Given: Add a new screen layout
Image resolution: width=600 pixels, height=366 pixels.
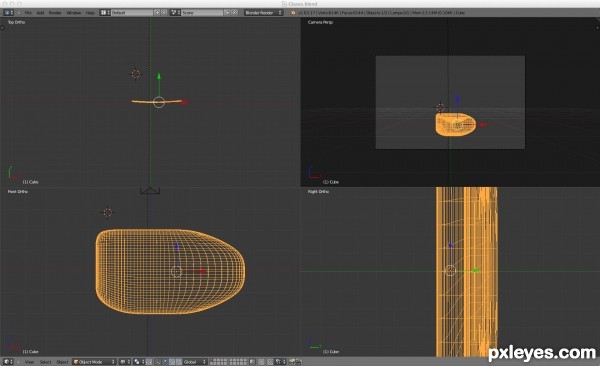Looking at the screenshot, I should click(157, 13).
